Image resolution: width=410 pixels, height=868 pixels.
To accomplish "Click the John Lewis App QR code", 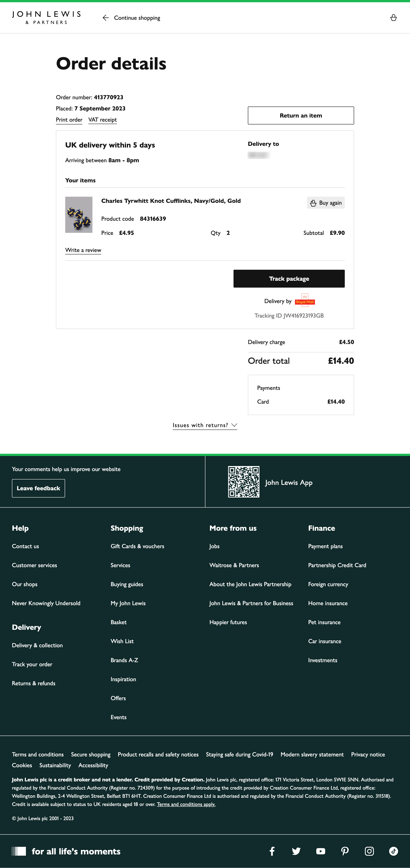I will [243, 481].
